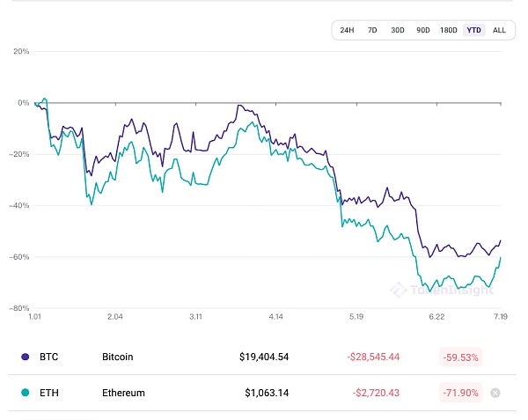The height and width of the screenshot is (420, 528).
Task: Click the active YTD range tab
Action: [x=474, y=30]
